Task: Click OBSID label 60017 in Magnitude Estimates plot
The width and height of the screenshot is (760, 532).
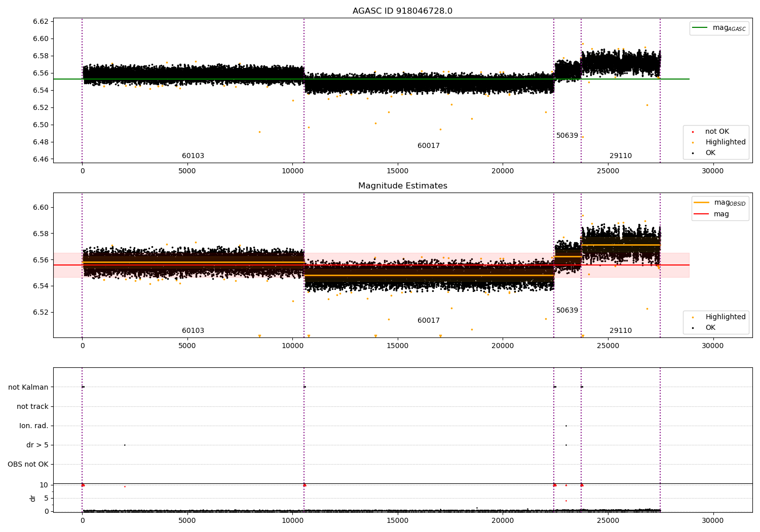Action: (x=429, y=321)
